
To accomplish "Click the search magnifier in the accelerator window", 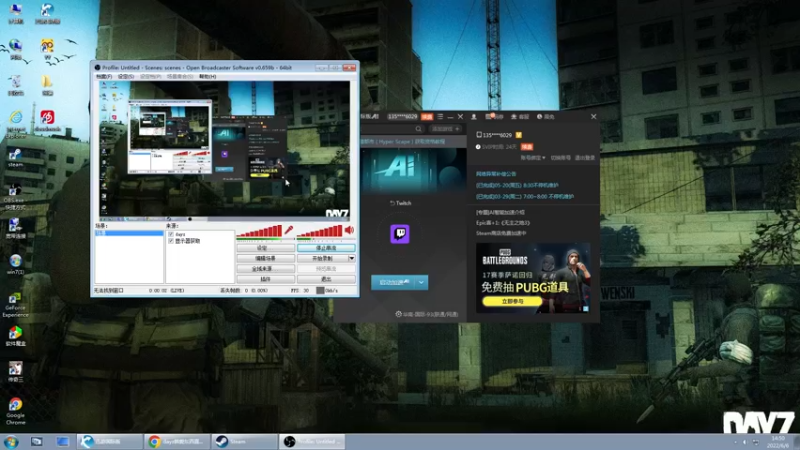I will (x=418, y=129).
